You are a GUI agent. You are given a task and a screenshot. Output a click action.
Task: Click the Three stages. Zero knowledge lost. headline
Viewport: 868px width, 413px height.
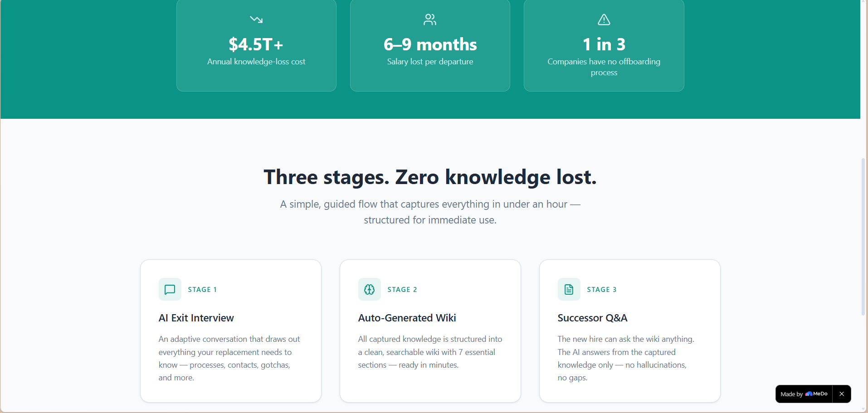tap(430, 177)
